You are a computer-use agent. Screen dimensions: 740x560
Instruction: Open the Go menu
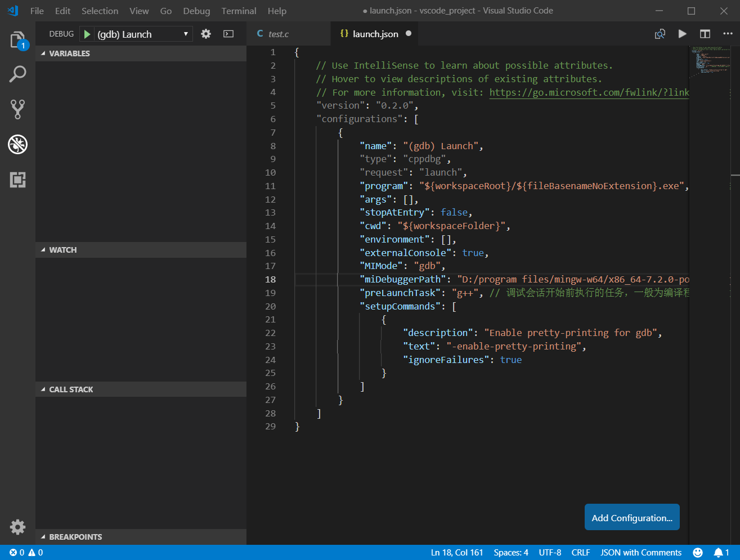click(165, 11)
